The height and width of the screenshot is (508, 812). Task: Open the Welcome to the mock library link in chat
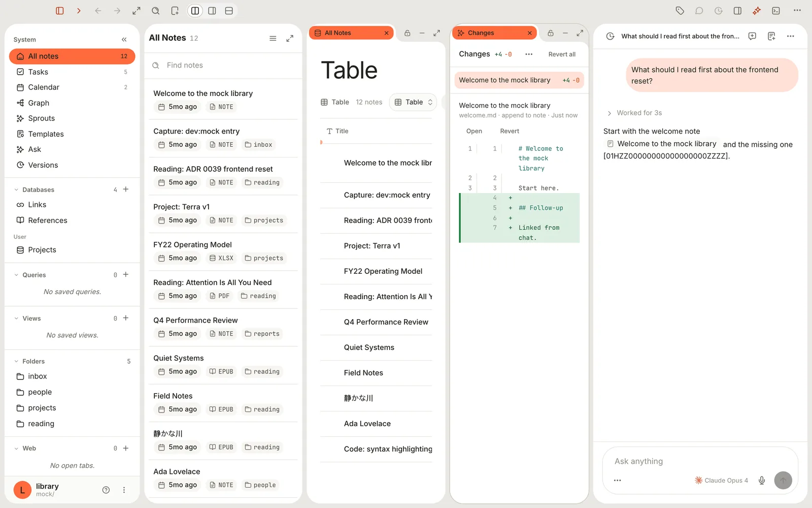coord(662,144)
